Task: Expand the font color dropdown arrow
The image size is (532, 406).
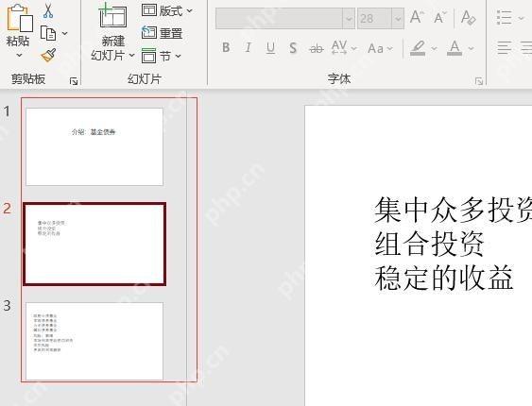Action: pos(471,49)
